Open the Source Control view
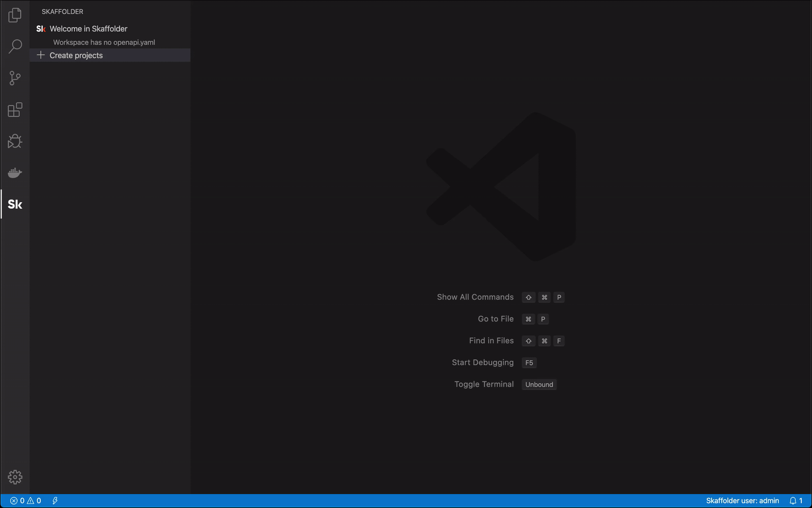This screenshot has height=508, width=812. [x=15, y=78]
